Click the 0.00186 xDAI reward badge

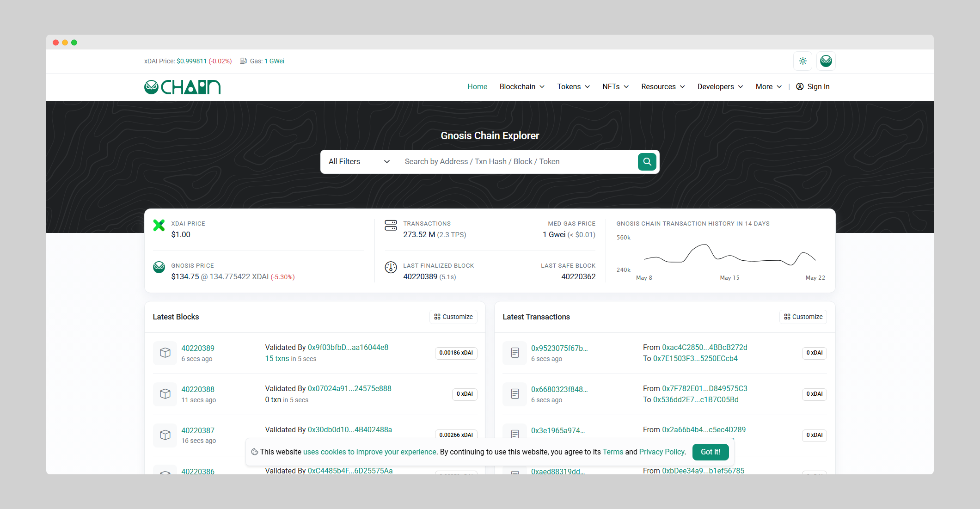pyautogui.click(x=456, y=353)
